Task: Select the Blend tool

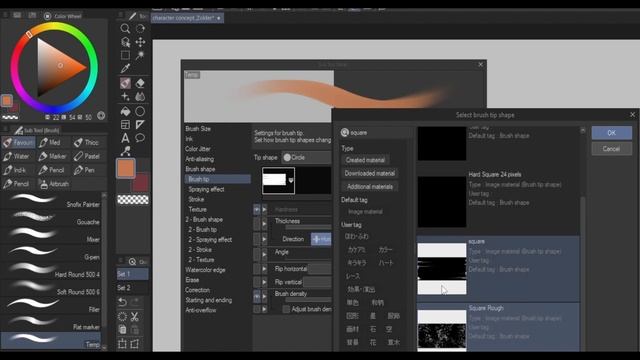Action: (140, 97)
